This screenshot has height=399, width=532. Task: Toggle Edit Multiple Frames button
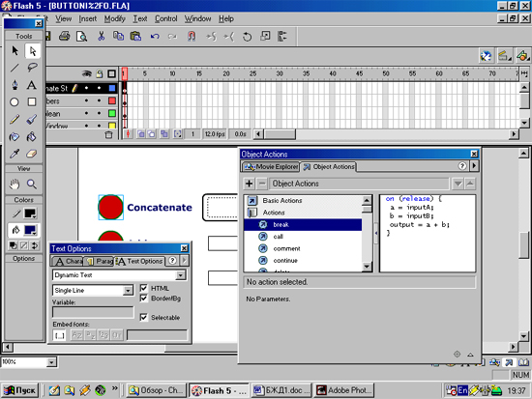click(x=164, y=134)
